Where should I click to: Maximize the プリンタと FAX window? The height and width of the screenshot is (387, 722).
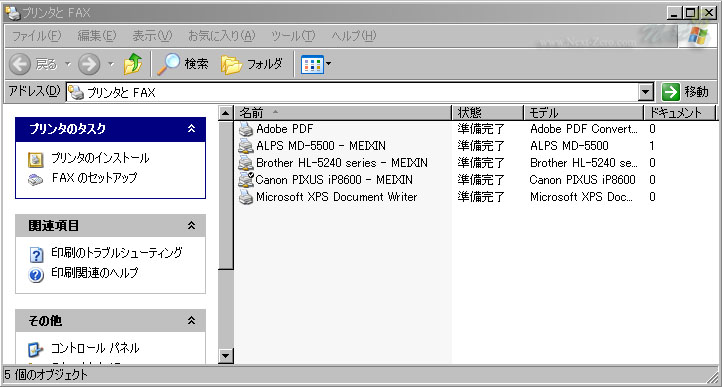690,13
